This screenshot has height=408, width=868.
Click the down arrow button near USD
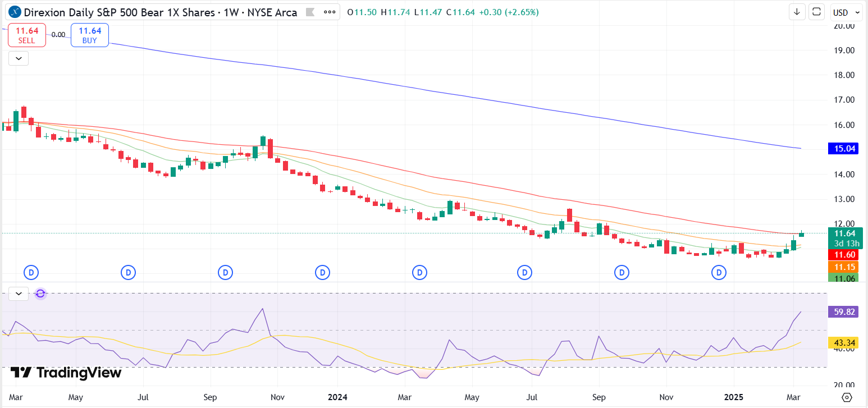click(797, 12)
